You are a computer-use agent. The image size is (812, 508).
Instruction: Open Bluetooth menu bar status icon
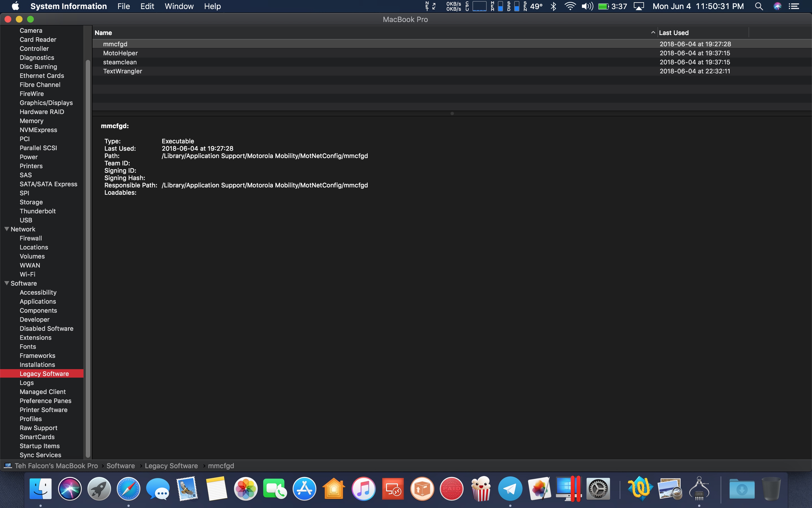pyautogui.click(x=554, y=6)
